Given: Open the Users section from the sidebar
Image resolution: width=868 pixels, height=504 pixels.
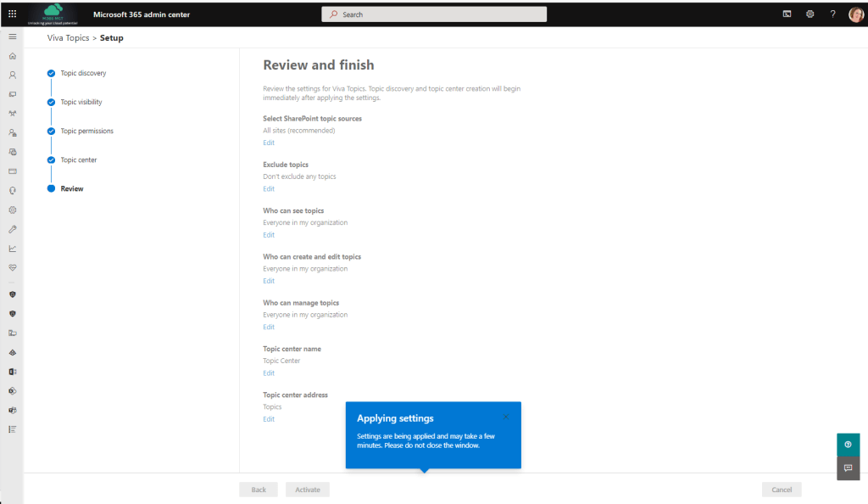Looking at the screenshot, I should click(12, 75).
